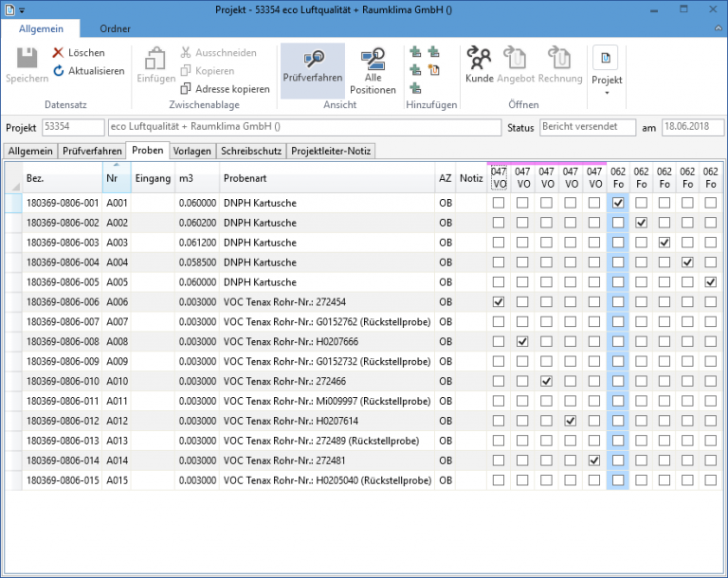Show Alle Positionen view

click(x=373, y=69)
